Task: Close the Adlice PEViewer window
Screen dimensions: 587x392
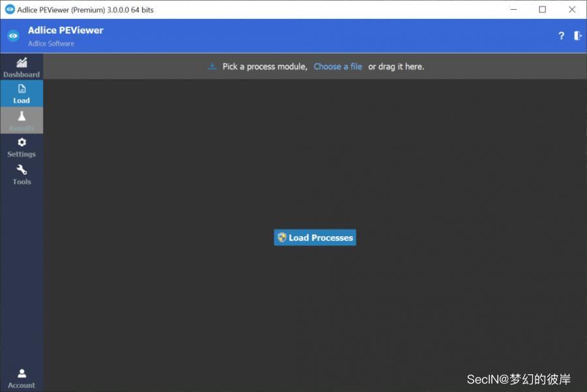Action: coord(572,9)
